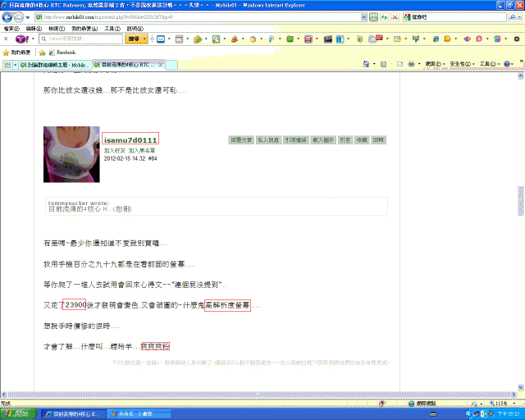Click the search magnifier button at top right
The width and height of the screenshot is (525, 420).
tap(513, 17)
